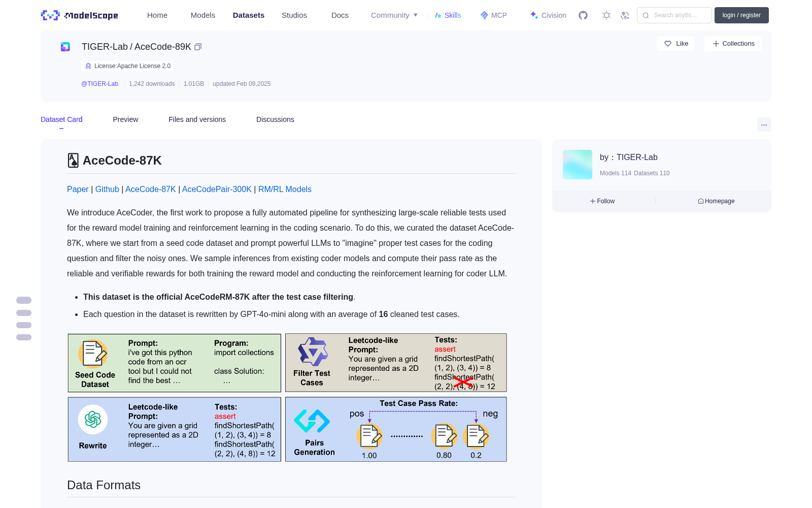
Task: Open the TIGER-Lab Homepage button
Action: click(x=716, y=201)
